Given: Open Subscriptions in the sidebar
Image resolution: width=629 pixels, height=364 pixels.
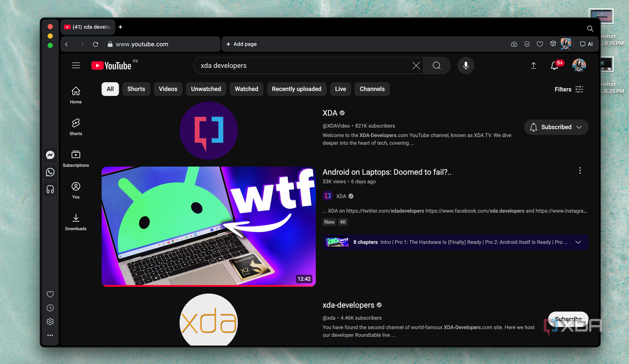Looking at the screenshot, I should [x=76, y=159].
